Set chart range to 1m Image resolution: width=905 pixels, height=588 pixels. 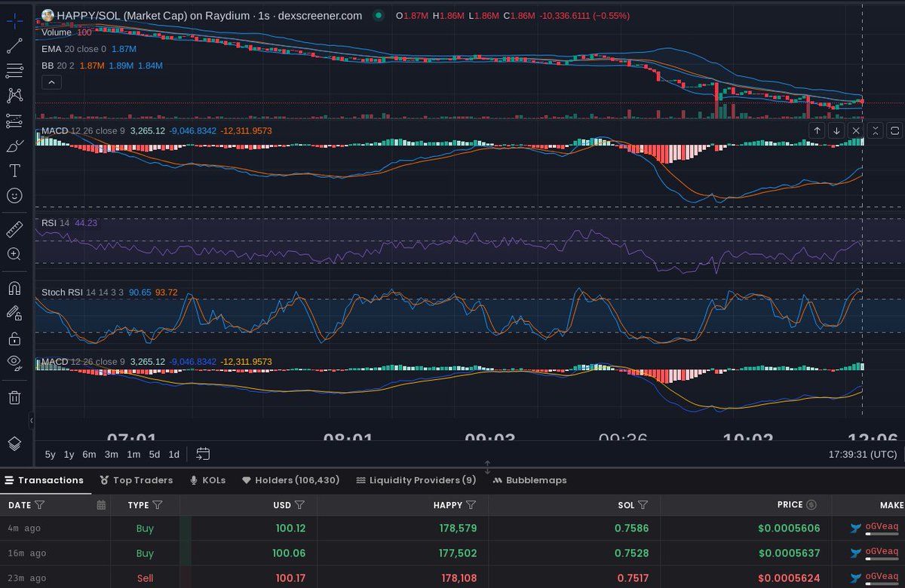click(x=133, y=454)
